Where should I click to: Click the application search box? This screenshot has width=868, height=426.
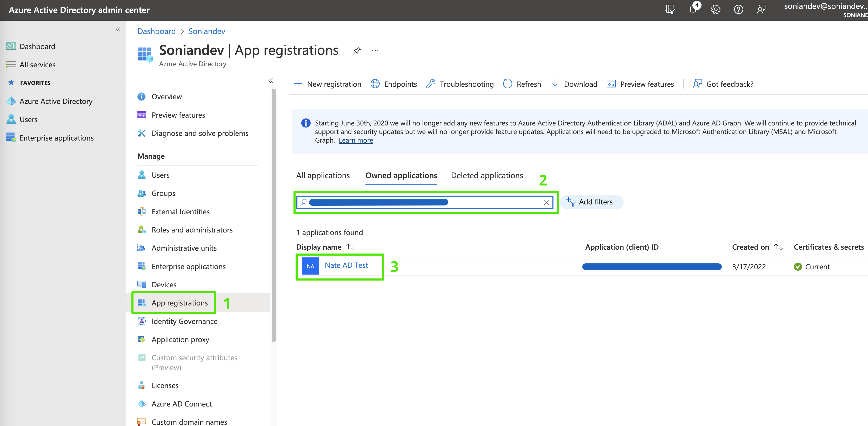pyautogui.click(x=425, y=202)
